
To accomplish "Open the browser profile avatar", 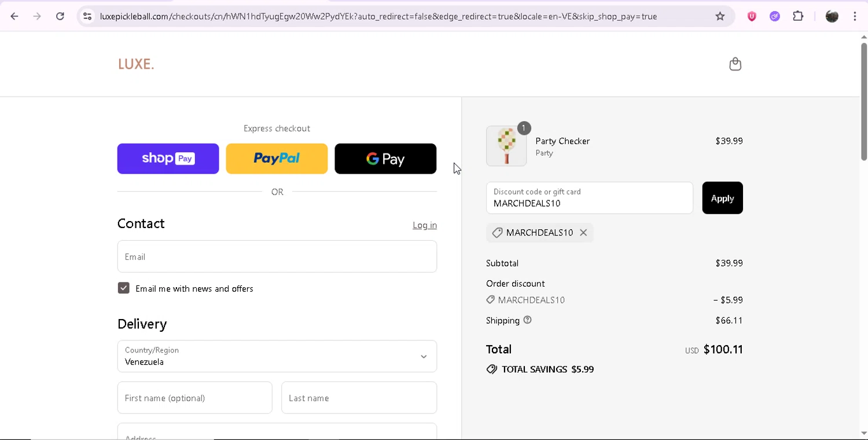I will 832,16.
